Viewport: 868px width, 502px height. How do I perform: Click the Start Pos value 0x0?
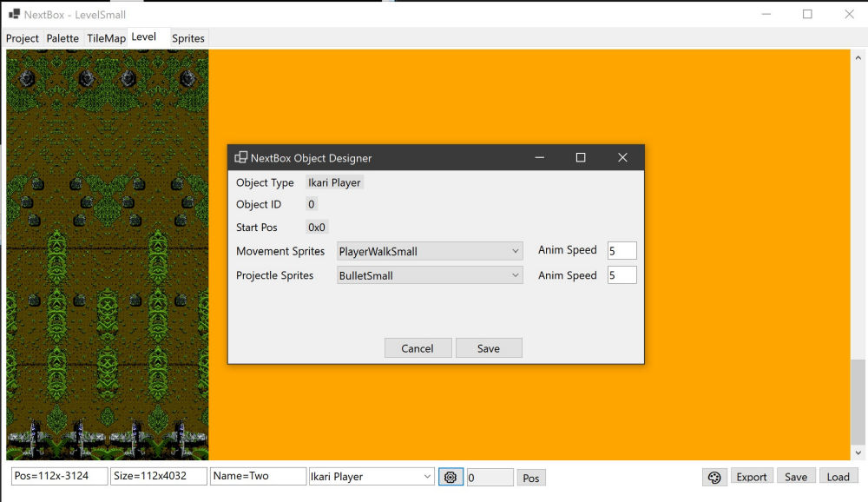click(x=317, y=228)
